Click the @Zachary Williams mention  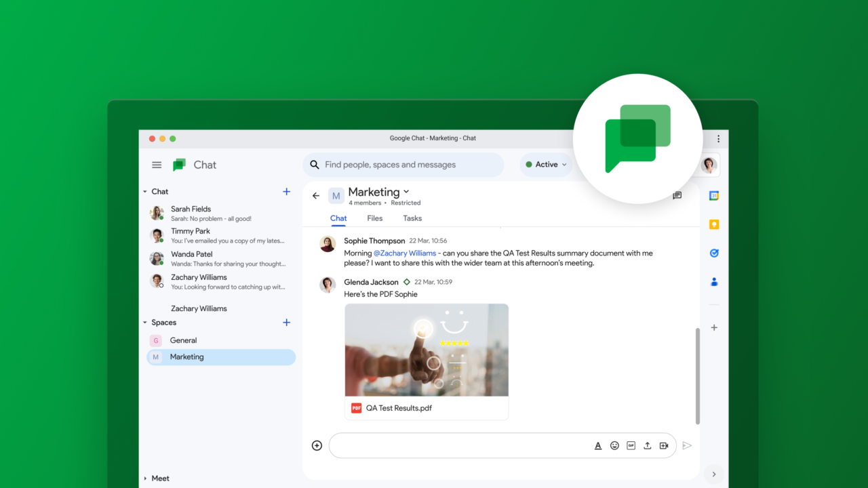(405, 253)
